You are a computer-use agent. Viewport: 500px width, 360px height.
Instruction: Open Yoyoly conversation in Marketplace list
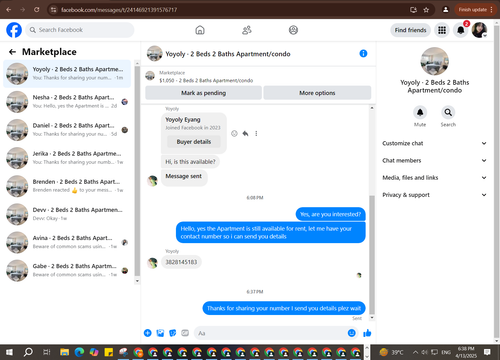pyautogui.click(x=67, y=74)
